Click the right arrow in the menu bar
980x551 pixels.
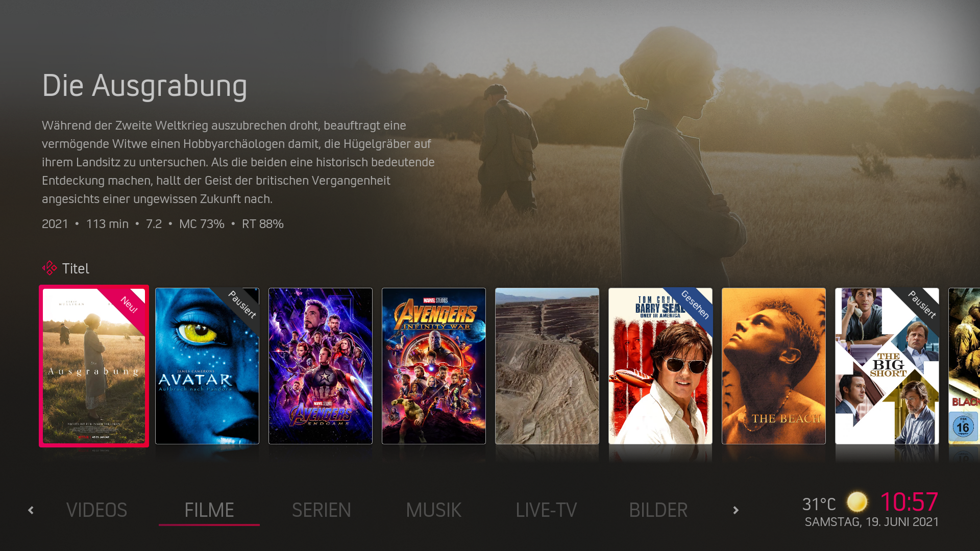coord(736,510)
